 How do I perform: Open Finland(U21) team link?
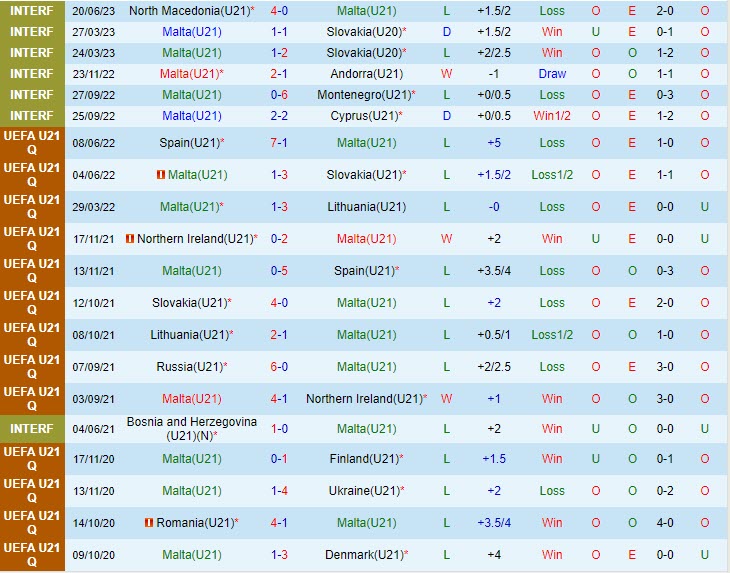click(363, 459)
